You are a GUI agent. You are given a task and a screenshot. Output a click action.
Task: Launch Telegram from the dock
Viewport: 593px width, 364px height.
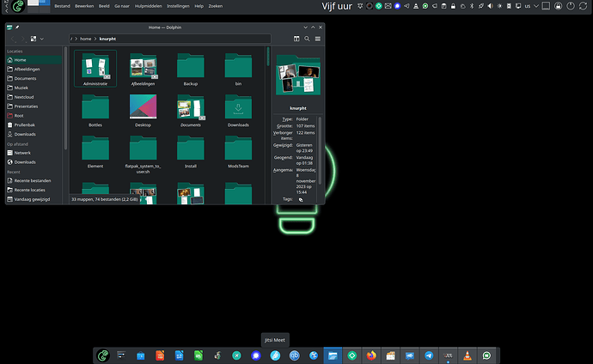(429, 355)
